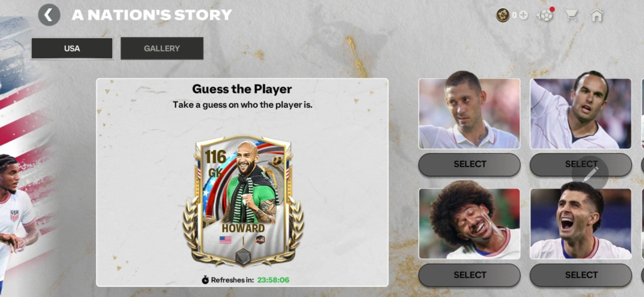Open the store shopping cart icon

click(x=571, y=15)
